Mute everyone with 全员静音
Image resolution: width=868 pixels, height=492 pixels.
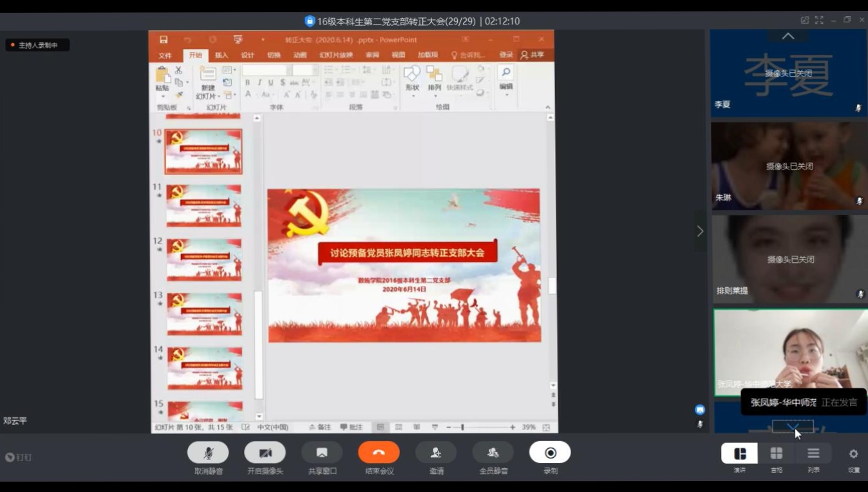click(x=493, y=453)
